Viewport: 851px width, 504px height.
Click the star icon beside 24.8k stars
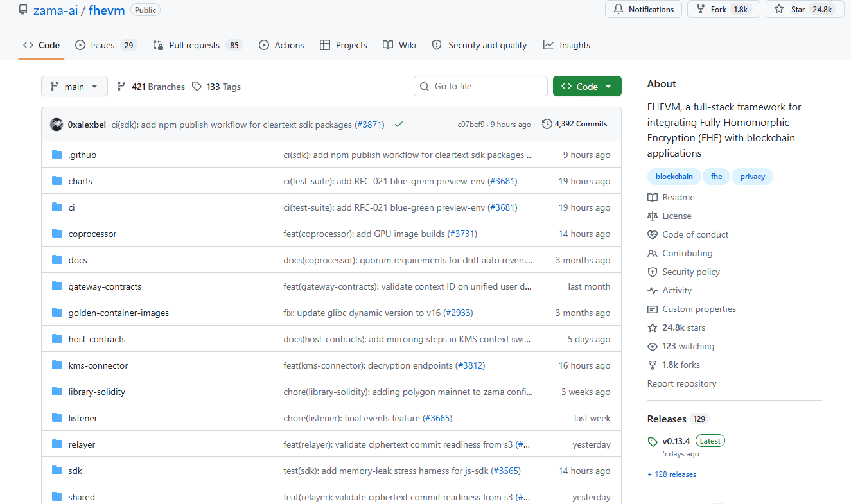653,327
